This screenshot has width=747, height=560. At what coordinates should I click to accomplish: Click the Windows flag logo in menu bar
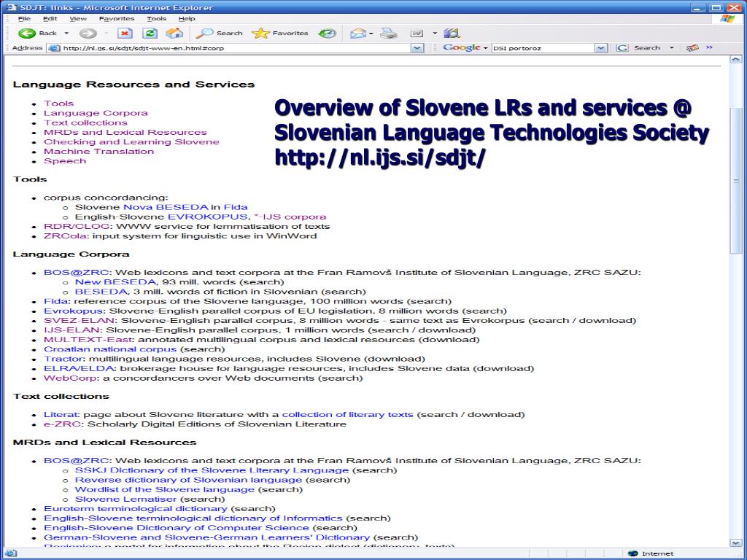click(x=727, y=19)
